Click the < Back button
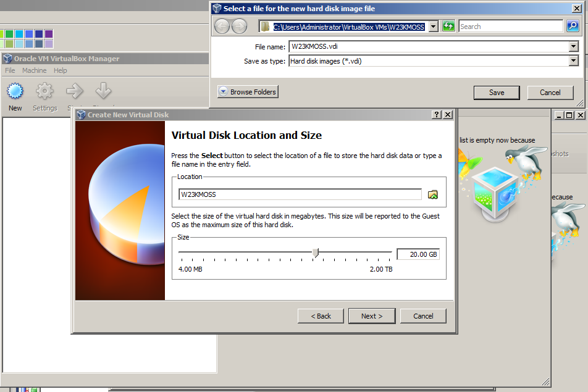Image resolution: width=588 pixels, height=392 pixels. coord(321,316)
